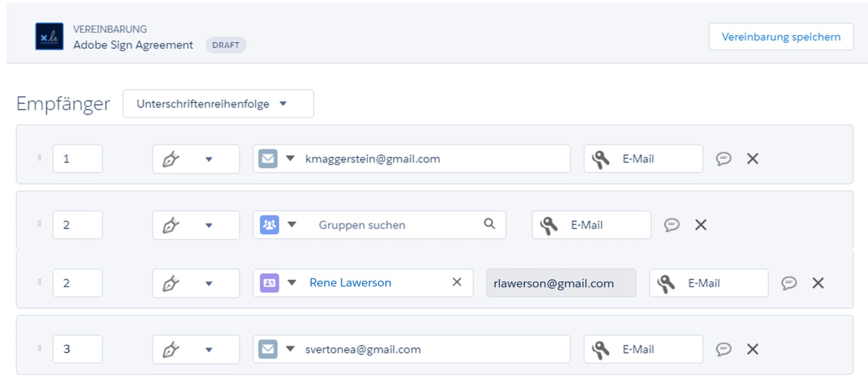Click Vereinbarung speichern button
The image size is (868, 384).
pyautogui.click(x=781, y=37)
